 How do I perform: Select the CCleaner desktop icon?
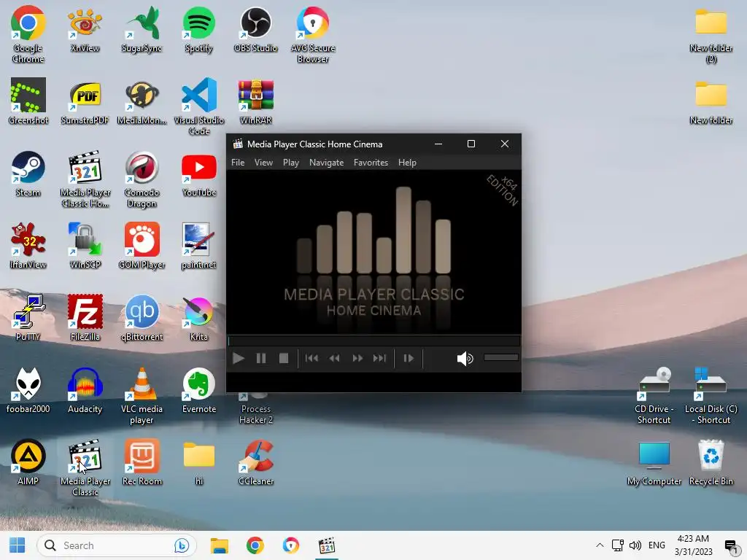tap(256, 462)
